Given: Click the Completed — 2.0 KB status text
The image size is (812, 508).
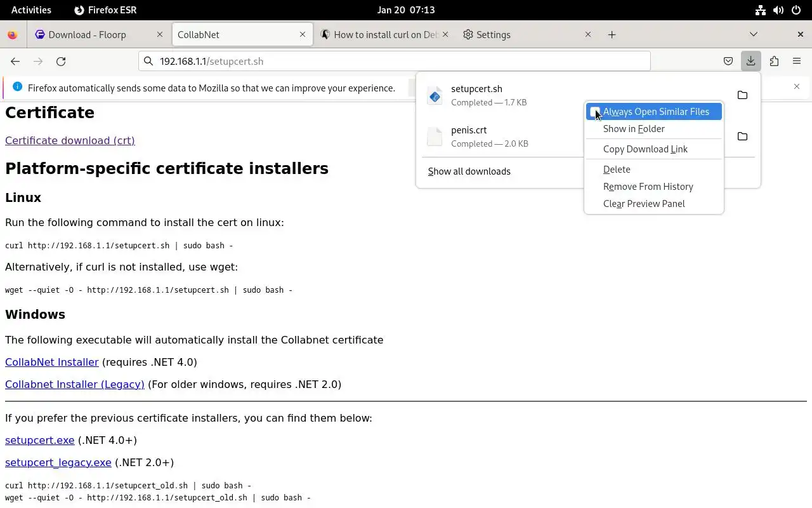Looking at the screenshot, I should click(490, 144).
